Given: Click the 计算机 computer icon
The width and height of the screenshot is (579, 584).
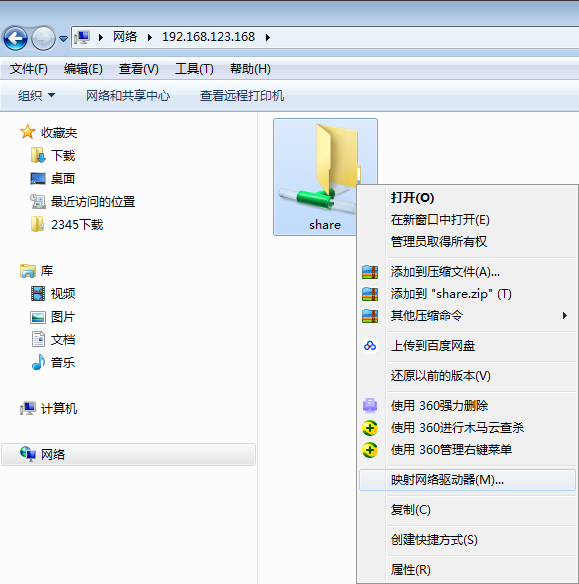Looking at the screenshot, I should pos(28,408).
